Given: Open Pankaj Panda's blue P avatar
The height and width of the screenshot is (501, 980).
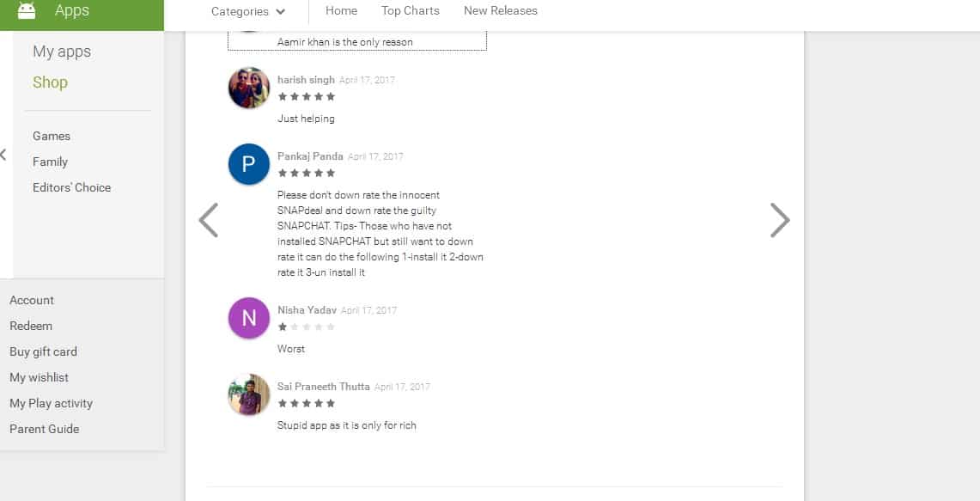Looking at the screenshot, I should 249,164.
